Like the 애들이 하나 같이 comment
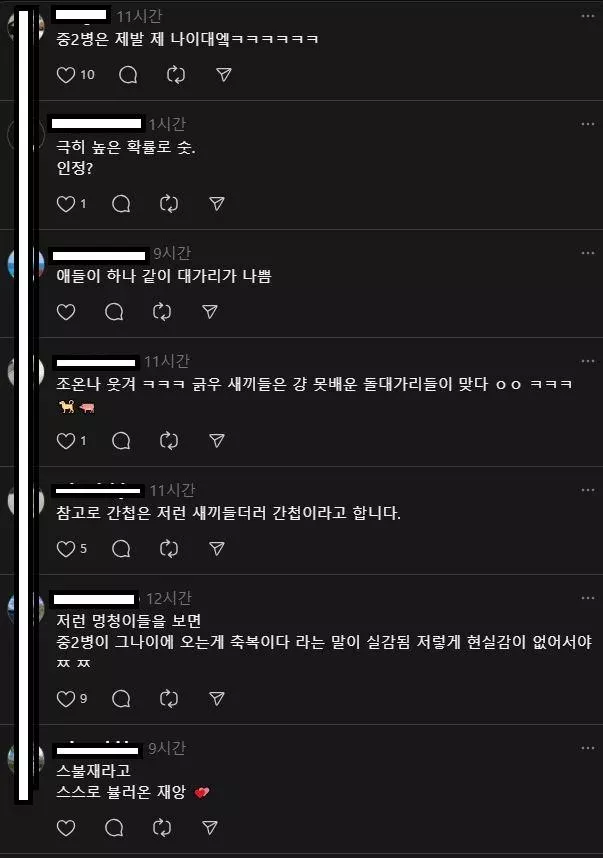The image size is (603, 858). (x=66, y=312)
